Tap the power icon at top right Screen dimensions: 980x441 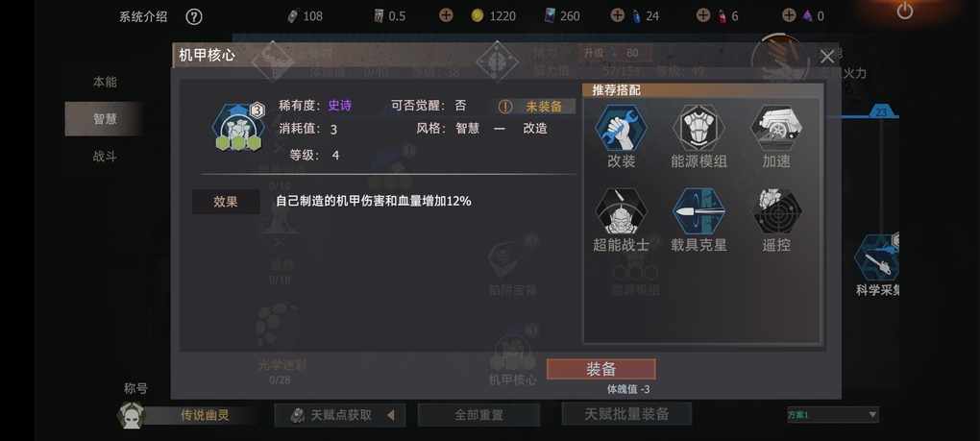905,11
